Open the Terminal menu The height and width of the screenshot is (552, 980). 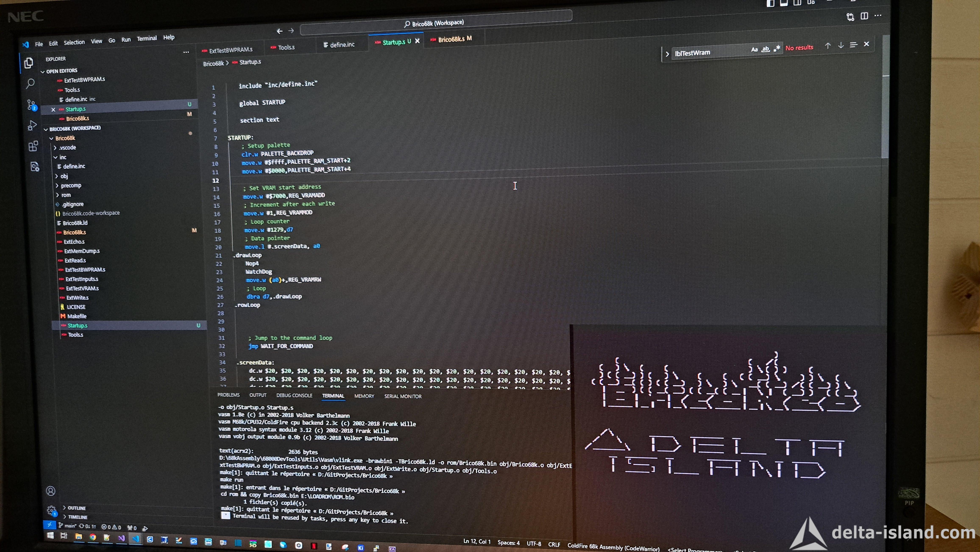tap(147, 38)
